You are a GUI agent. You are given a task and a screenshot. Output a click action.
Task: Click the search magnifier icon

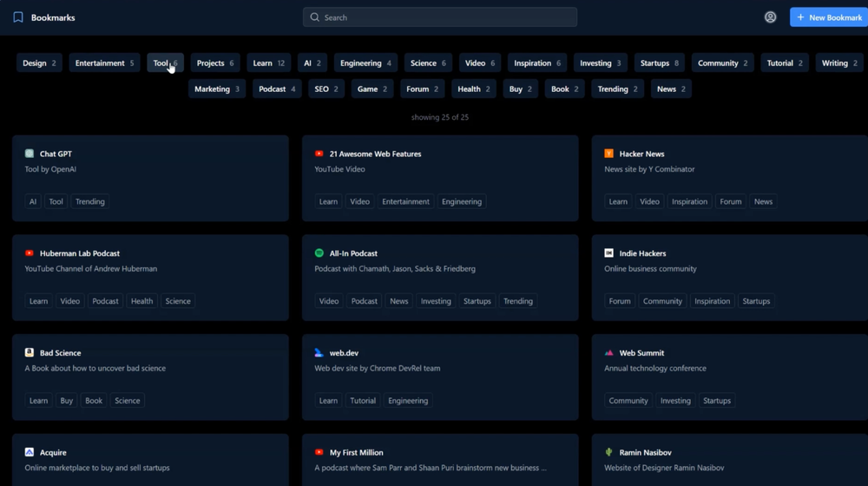pos(314,17)
